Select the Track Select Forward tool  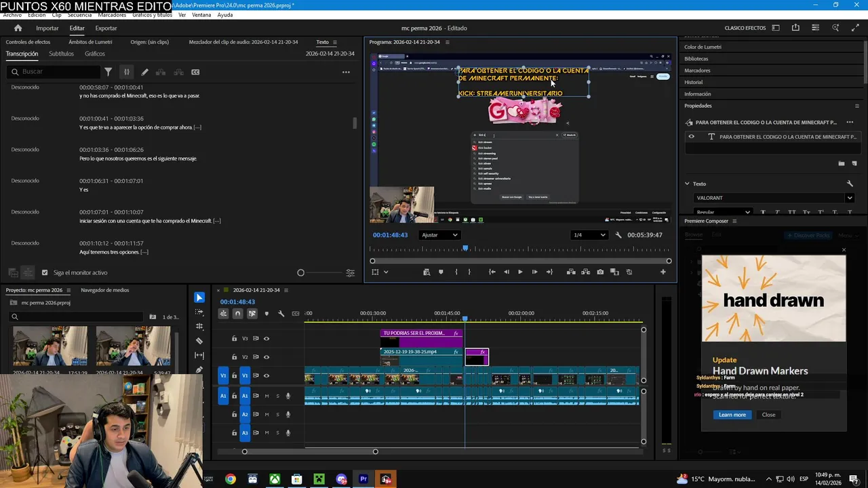point(199,312)
